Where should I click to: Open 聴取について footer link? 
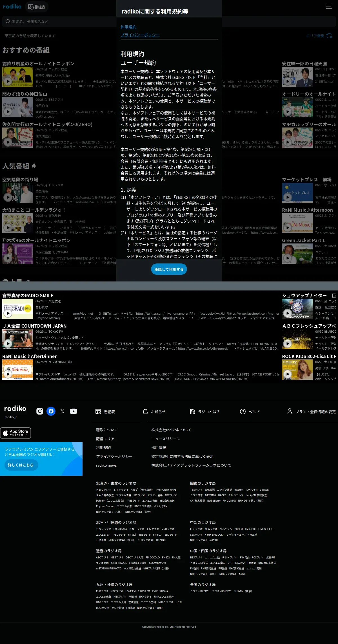107,430
